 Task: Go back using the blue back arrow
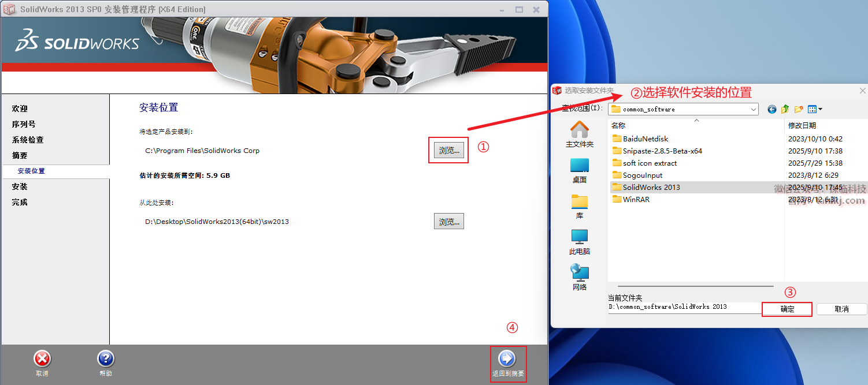tap(771, 109)
